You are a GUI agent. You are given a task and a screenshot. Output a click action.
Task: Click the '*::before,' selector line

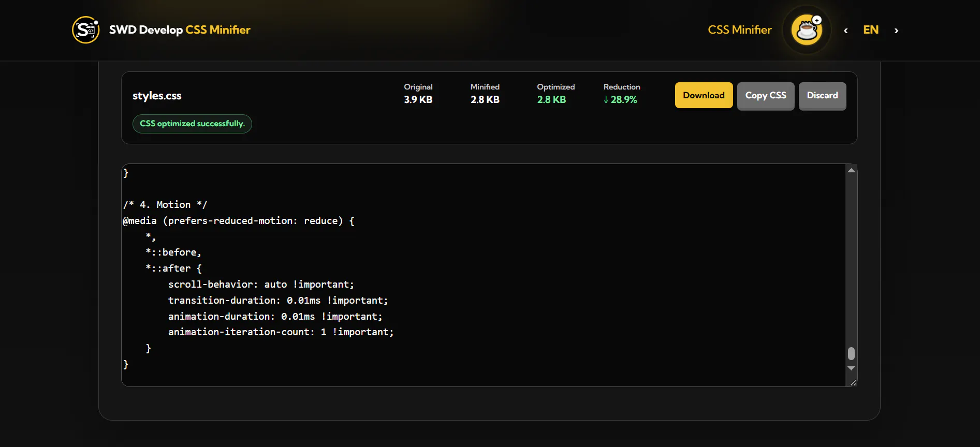tap(173, 252)
